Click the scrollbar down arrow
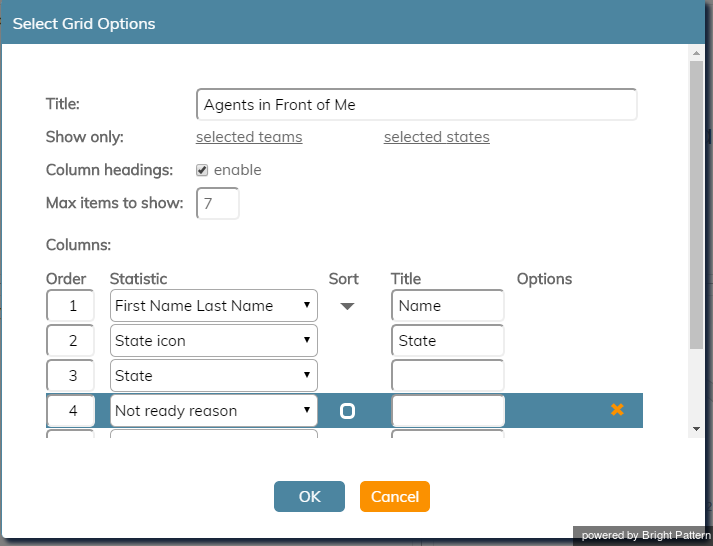This screenshot has height=546, width=713. point(696,429)
